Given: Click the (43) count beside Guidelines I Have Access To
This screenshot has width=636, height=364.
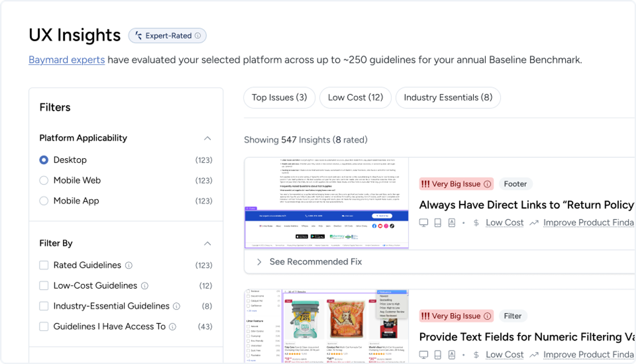Looking at the screenshot, I should pos(205,327).
